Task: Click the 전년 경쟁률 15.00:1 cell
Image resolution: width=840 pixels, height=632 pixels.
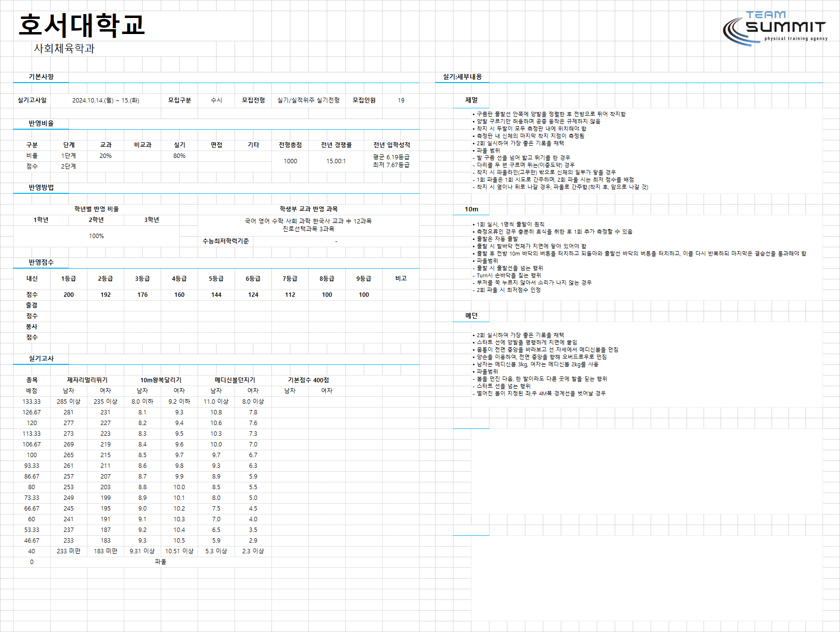Action: [336, 161]
